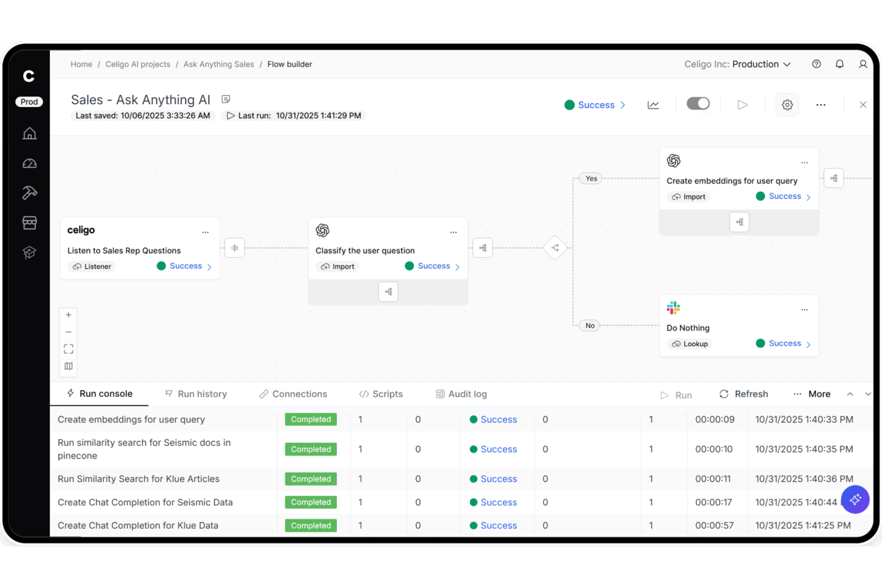
Task: Collapse the bottom panel with the down chevron
Action: point(868,394)
